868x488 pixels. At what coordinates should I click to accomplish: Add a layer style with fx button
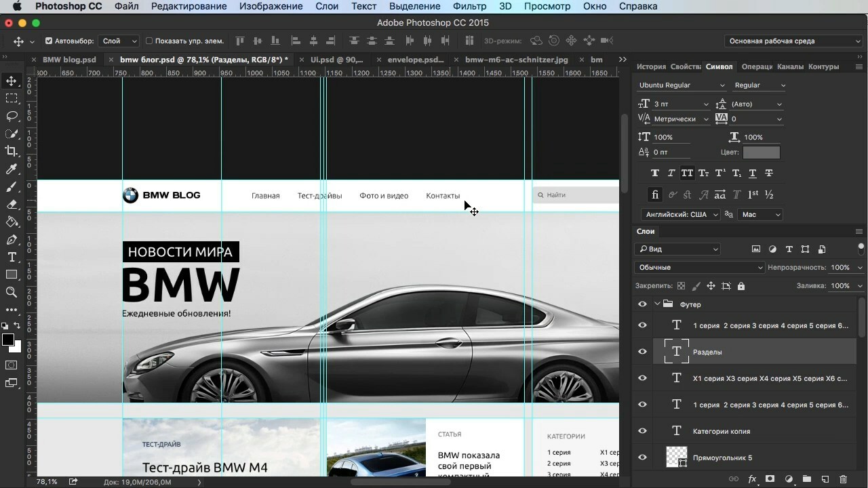tap(752, 479)
